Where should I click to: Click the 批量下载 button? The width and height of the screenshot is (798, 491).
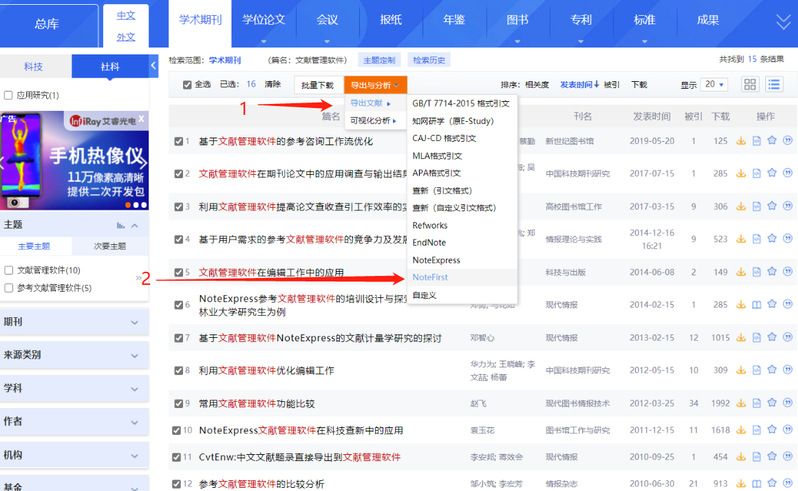pos(318,85)
